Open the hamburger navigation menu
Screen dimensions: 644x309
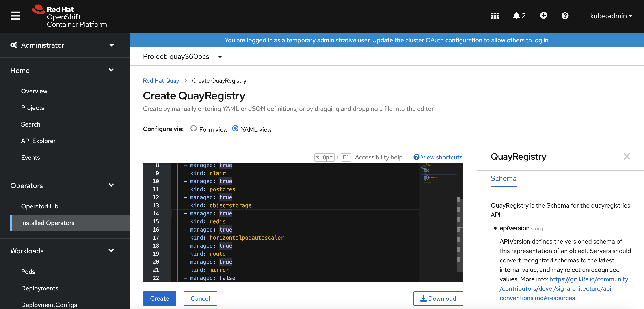click(15, 16)
